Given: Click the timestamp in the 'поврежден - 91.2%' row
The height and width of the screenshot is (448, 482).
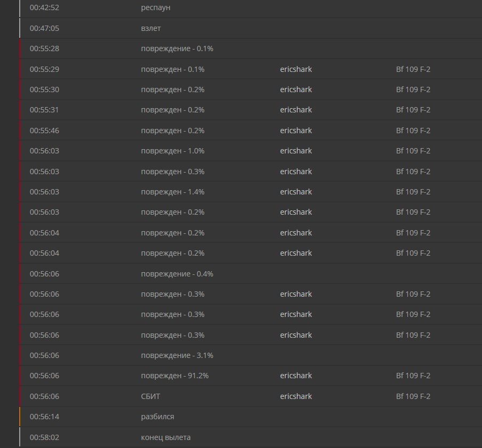Looking at the screenshot, I should 44,376.
